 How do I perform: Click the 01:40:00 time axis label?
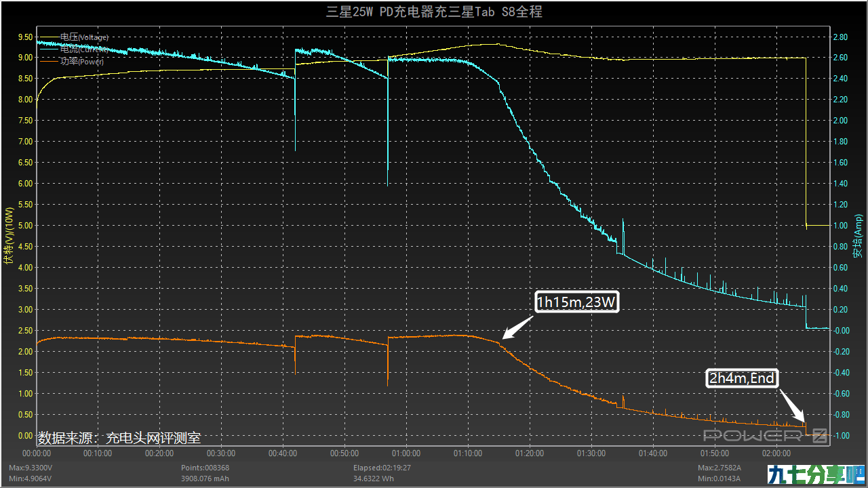click(x=653, y=453)
